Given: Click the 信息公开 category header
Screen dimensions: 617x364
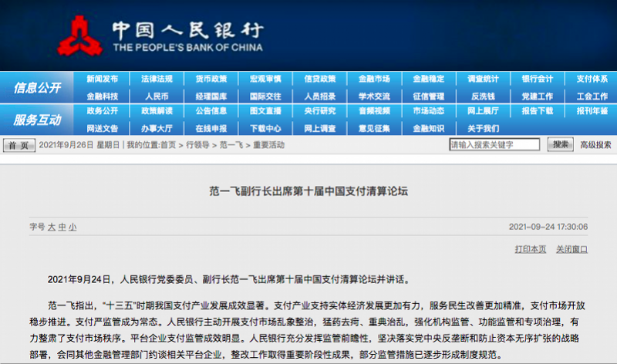Looking at the screenshot, I should point(37,87).
